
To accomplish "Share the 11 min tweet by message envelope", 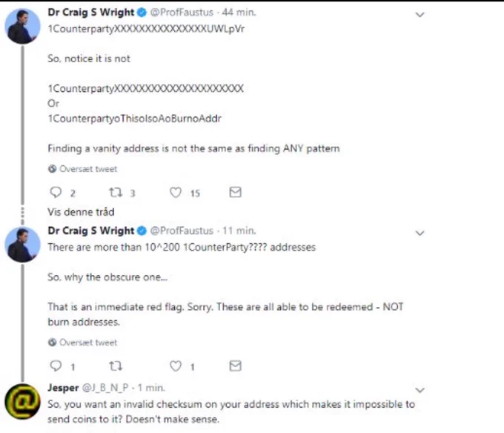I will pos(235,366).
